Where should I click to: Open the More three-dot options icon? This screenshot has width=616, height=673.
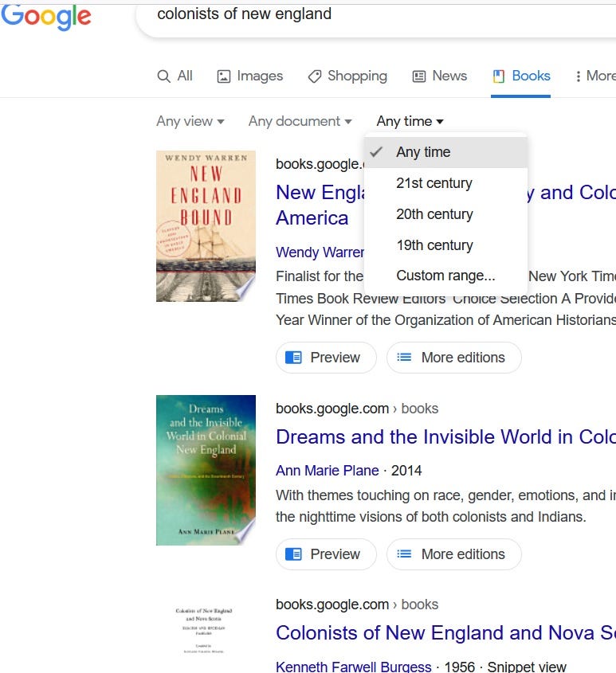(581, 75)
